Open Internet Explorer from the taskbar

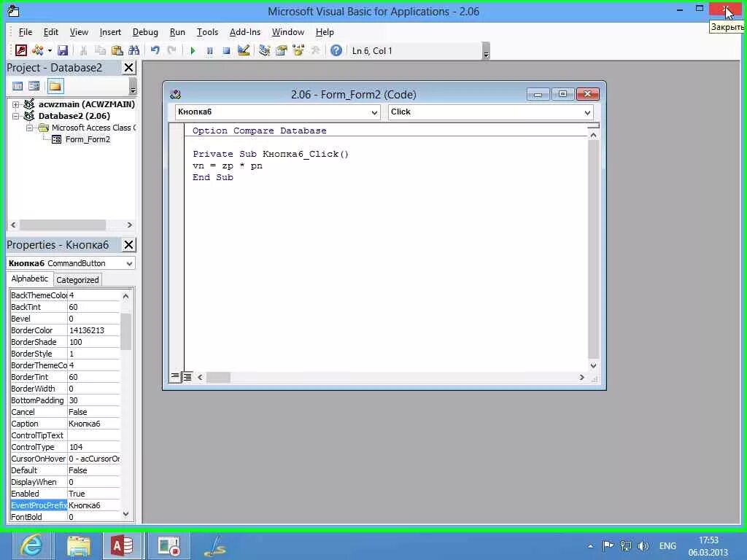pyautogui.click(x=32, y=545)
